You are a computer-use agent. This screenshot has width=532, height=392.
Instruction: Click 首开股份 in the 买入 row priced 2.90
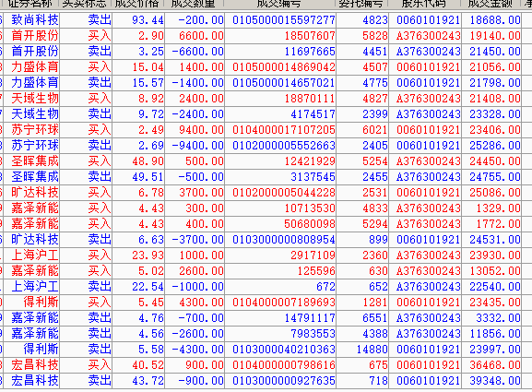click(x=35, y=36)
